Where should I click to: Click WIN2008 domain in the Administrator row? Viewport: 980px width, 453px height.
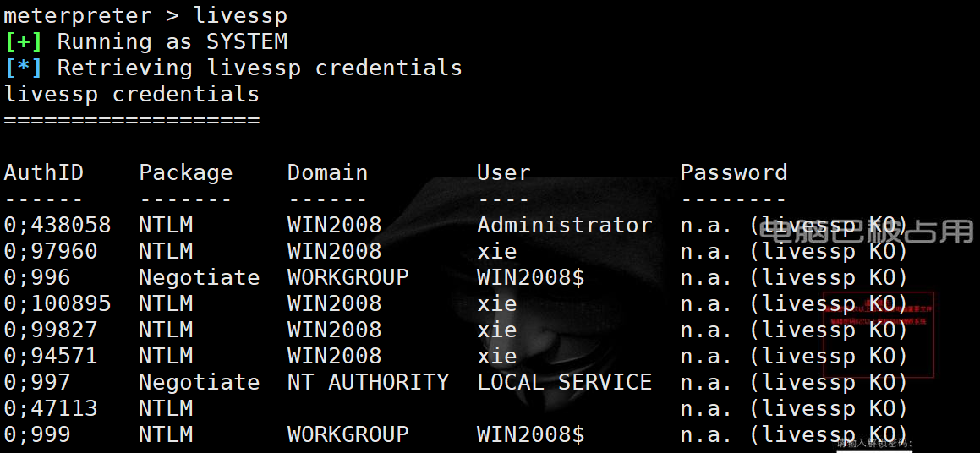(x=334, y=225)
